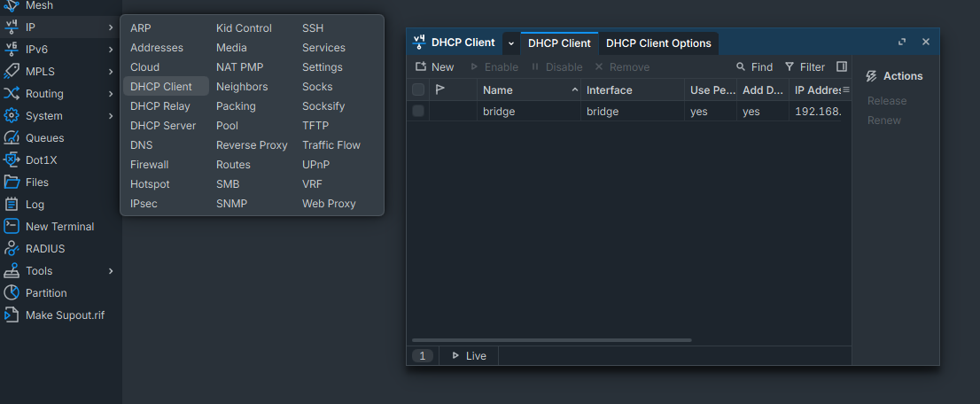The height and width of the screenshot is (404, 980).
Task: Tick the bridge row checkbox
Action: click(418, 112)
